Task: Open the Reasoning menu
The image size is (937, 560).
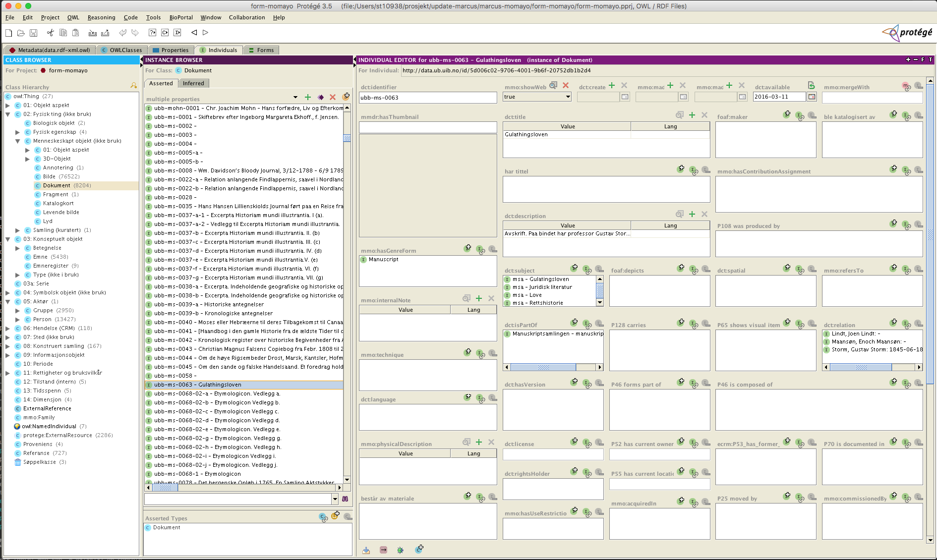Action: tap(101, 17)
